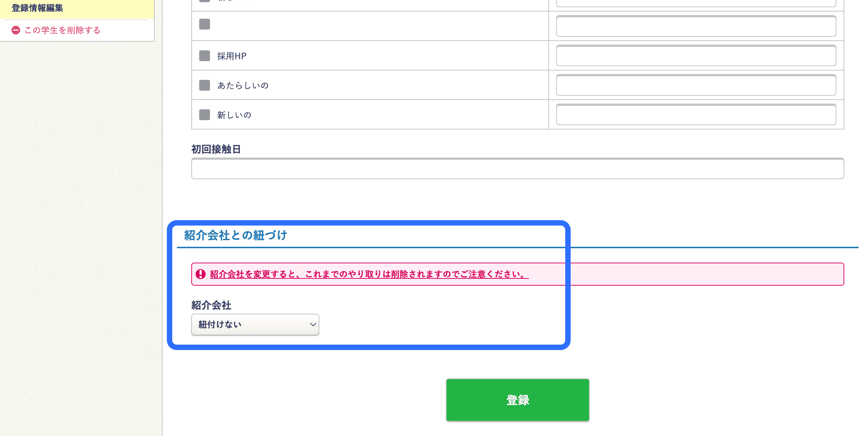Click the この学生を削除する link text
The height and width of the screenshot is (436, 868).
click(x=62, y=30)
